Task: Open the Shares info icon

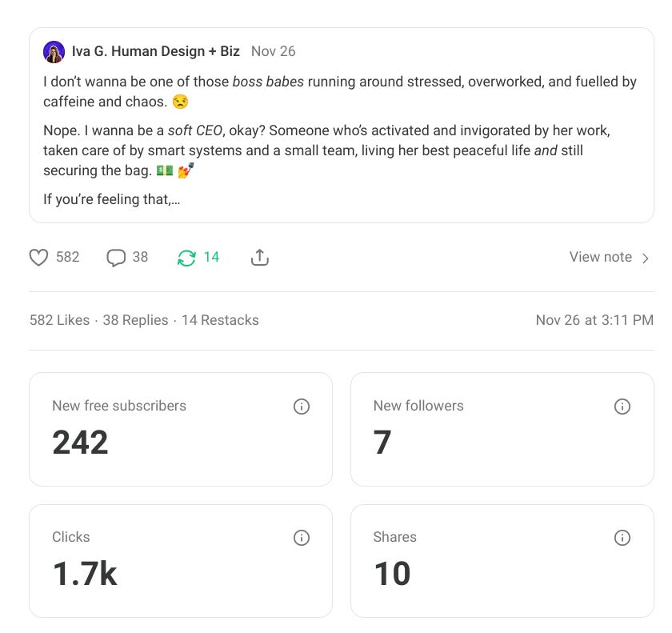Action: point(623,538)
